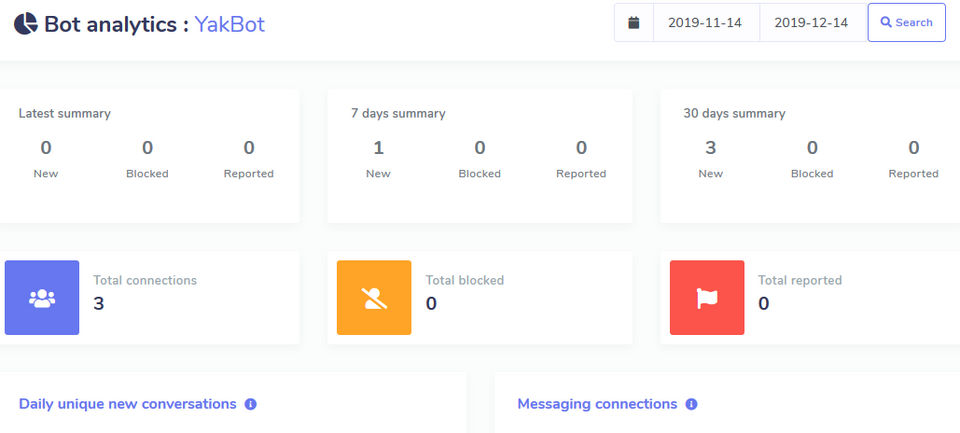Click the 7 days summary heading
The height and width of the screenshot is (433, 960).
point(398,114)
